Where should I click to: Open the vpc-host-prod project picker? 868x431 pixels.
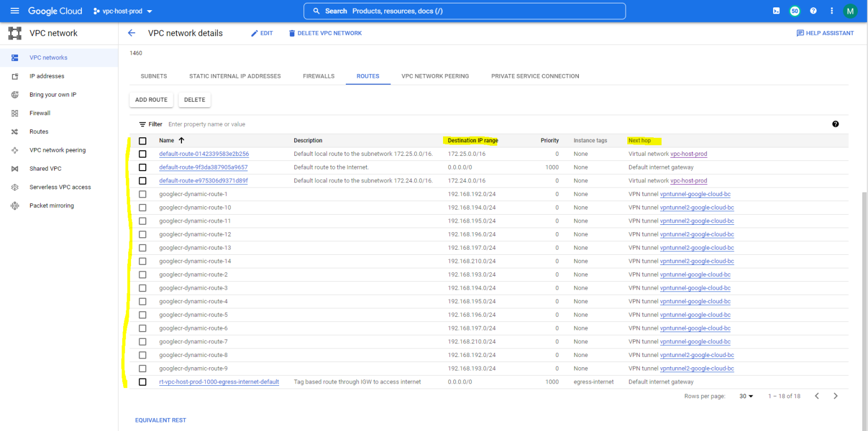pos(123,10)
